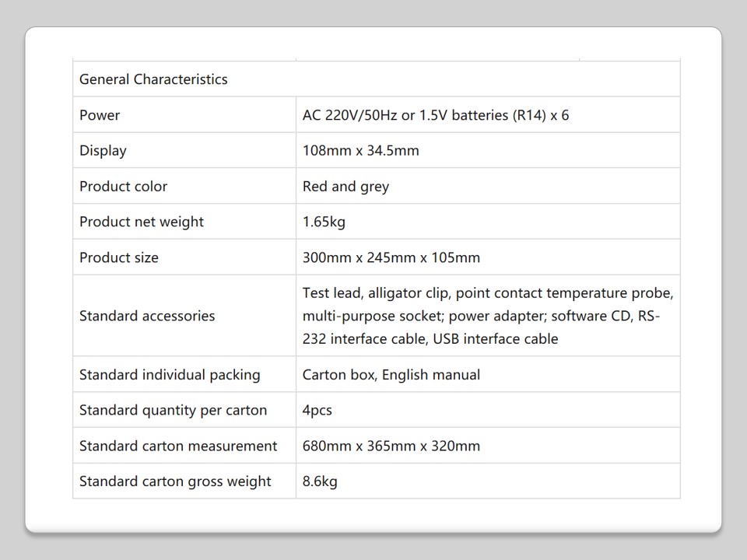Click the Red and grey value

coord(345,187)
